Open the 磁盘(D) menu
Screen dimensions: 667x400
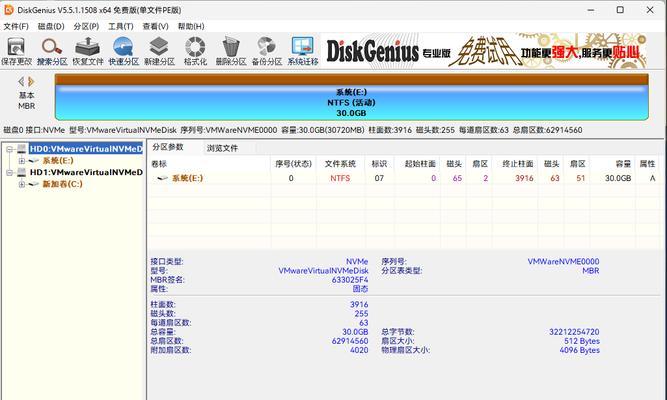[x=51, y=26]
